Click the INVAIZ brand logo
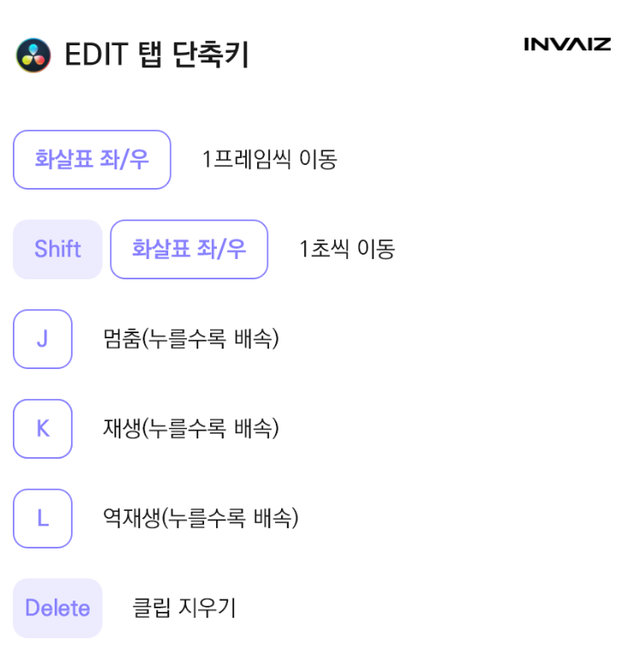Screen dimensions: 644x657 pyautogui.click(x=567, y=44)
